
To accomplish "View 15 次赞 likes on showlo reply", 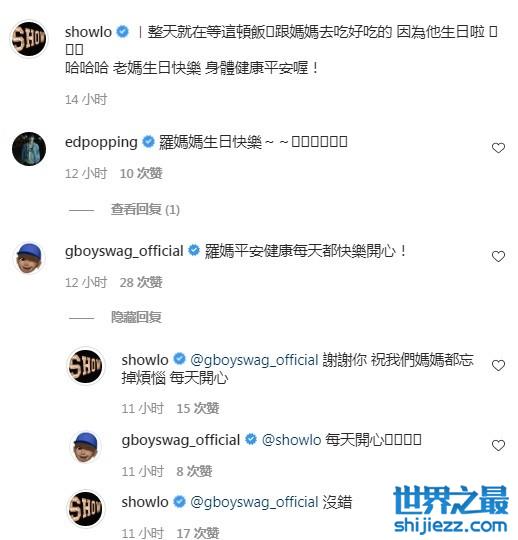I will point(198,408).
